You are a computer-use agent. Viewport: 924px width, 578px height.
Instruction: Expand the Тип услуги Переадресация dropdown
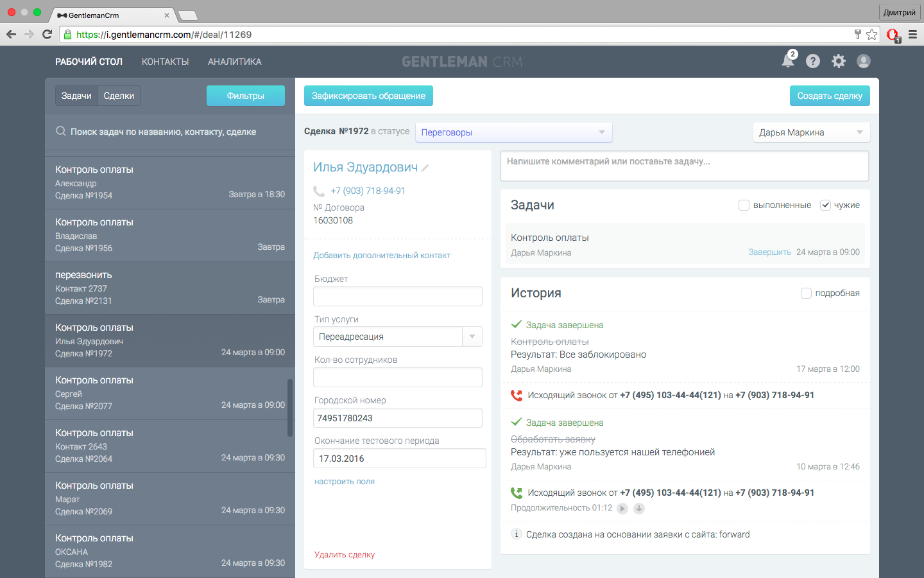tap(472, 337)
